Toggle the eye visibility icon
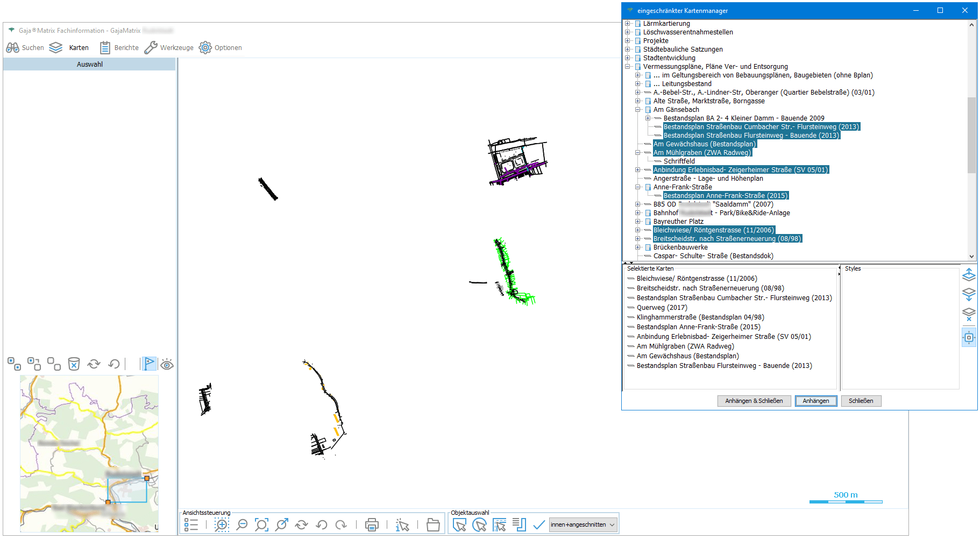The width and height of the screenshot is (980, 539). [167, 365]
